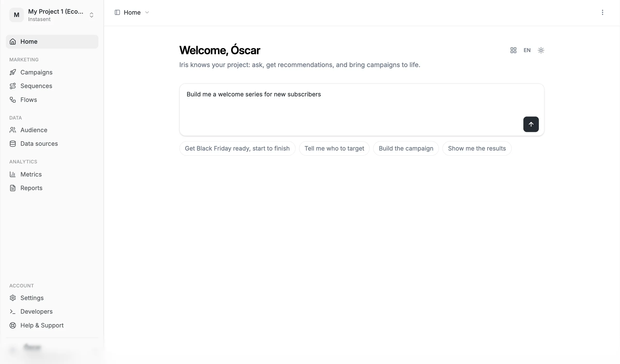Screen dimensions: 620x364
Task: Open Audience section
Action: click(x=52, y=130)
